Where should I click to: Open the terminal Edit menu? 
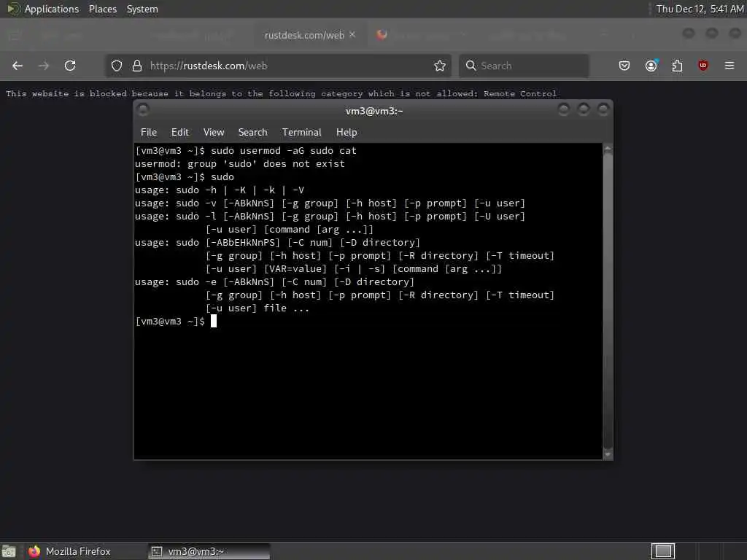tap(180, 133)
